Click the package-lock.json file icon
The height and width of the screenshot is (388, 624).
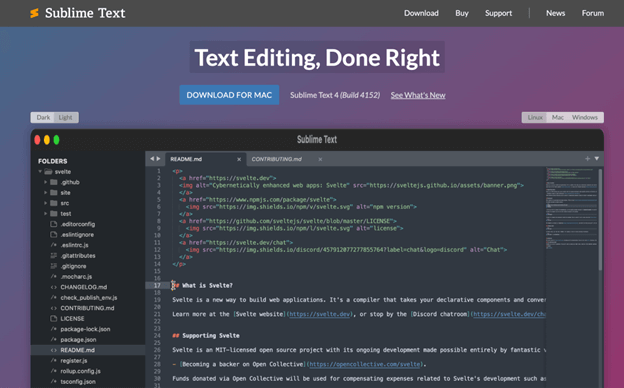pos(54,329)
